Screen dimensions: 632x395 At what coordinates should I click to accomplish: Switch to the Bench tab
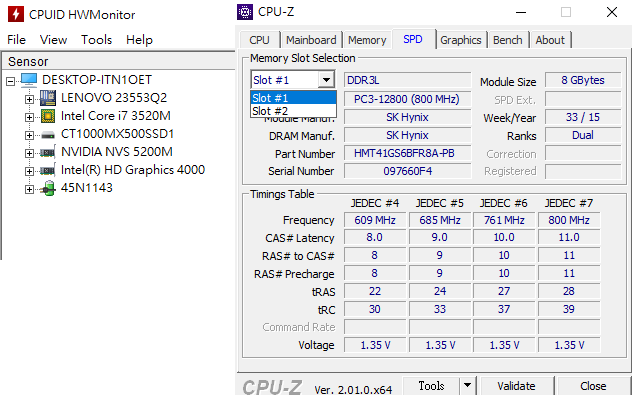click(x=507, y=40)
